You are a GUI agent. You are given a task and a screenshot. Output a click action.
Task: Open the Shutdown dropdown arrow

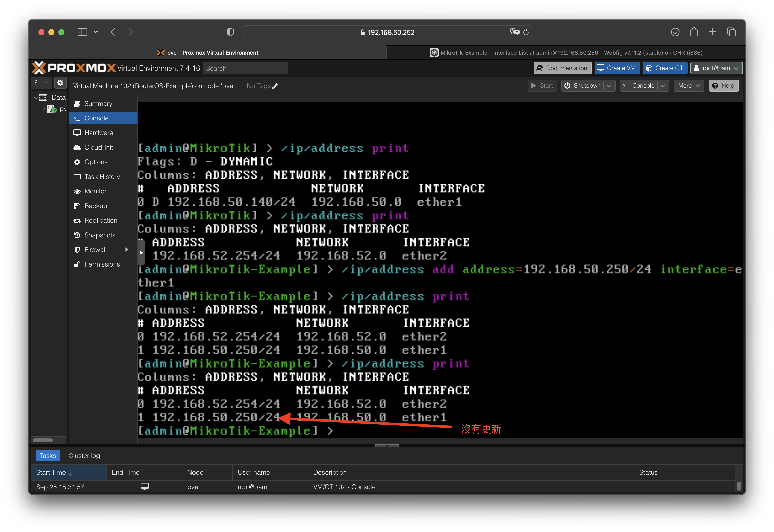click(609, 86)
